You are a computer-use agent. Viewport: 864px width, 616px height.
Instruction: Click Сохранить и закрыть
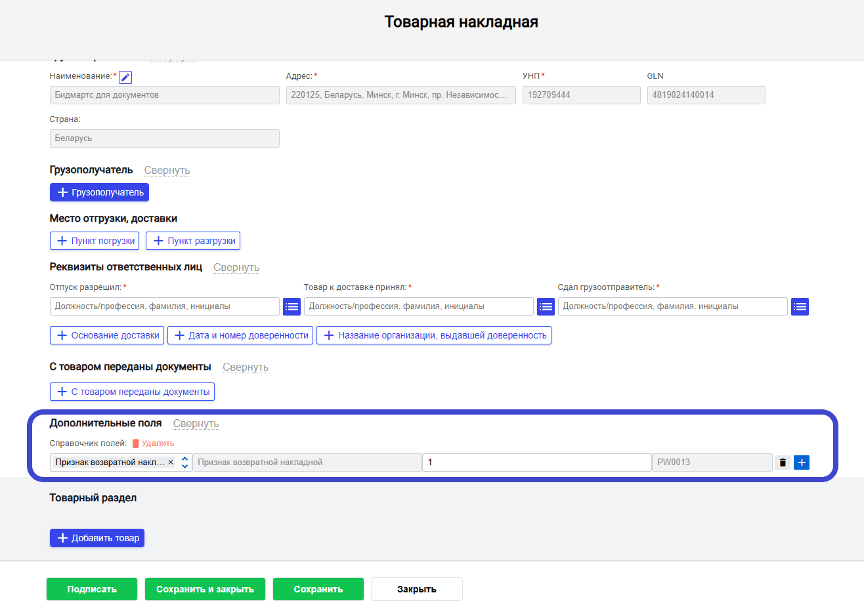coord(205,588)
